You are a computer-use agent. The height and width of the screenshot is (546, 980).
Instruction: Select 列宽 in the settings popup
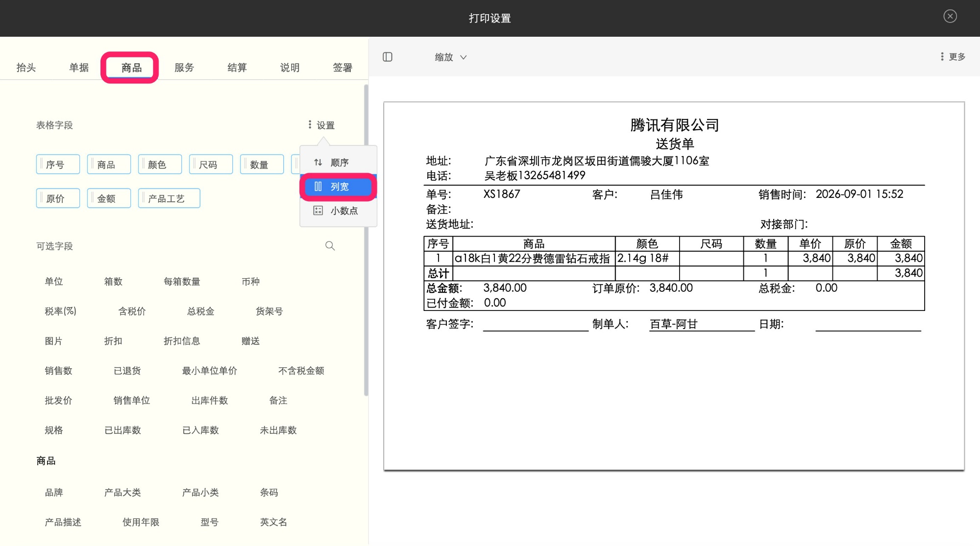pyautogui.click(x=338, y=187)
